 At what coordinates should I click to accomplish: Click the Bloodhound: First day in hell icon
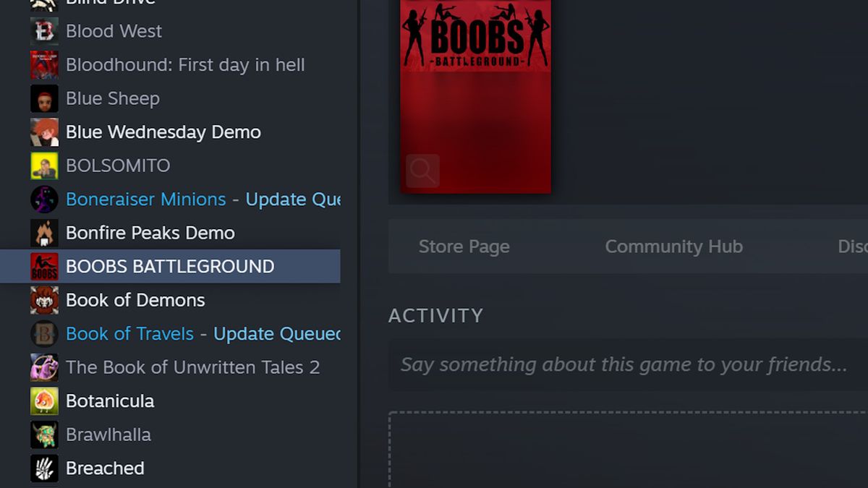click(44, 65)
